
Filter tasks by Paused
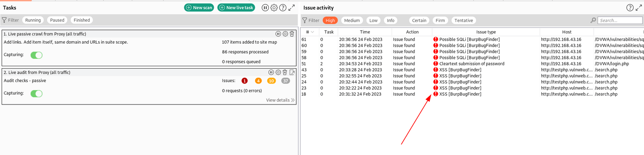click(x=57, y=20)
